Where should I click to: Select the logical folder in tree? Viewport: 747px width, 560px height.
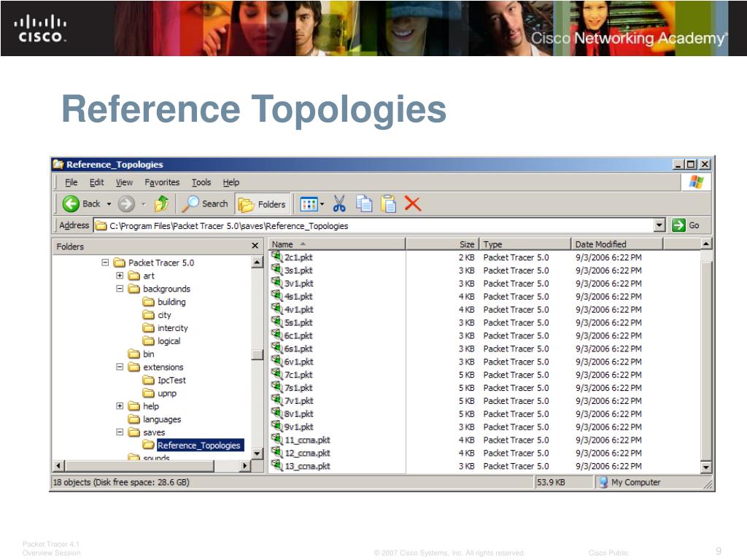pos(161,341)
